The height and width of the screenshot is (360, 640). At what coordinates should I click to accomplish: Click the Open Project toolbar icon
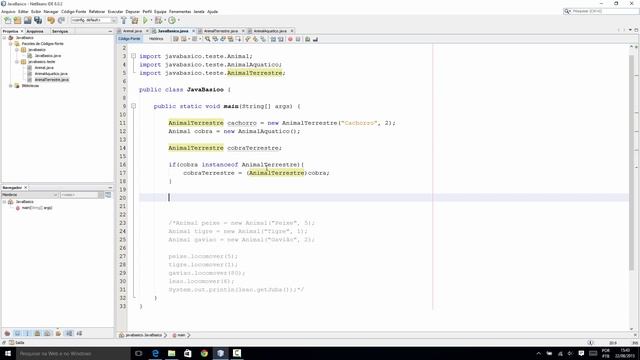pyautogui.click(x=28, y=20)
